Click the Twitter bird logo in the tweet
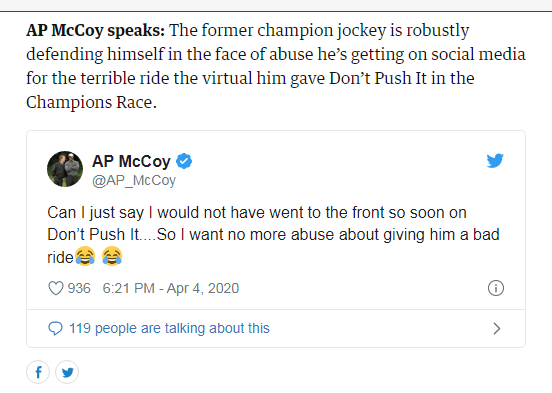 (x=495, y=161)
